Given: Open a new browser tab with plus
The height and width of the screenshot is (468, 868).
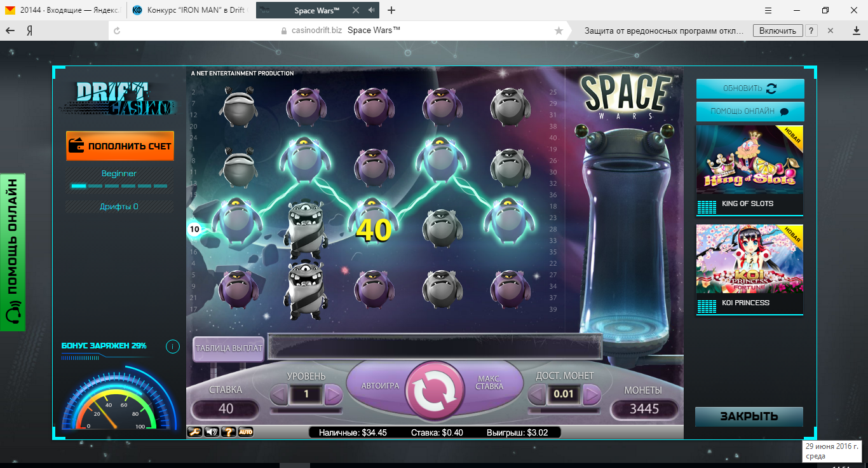Looking at the screenshot, I should 391,10.
